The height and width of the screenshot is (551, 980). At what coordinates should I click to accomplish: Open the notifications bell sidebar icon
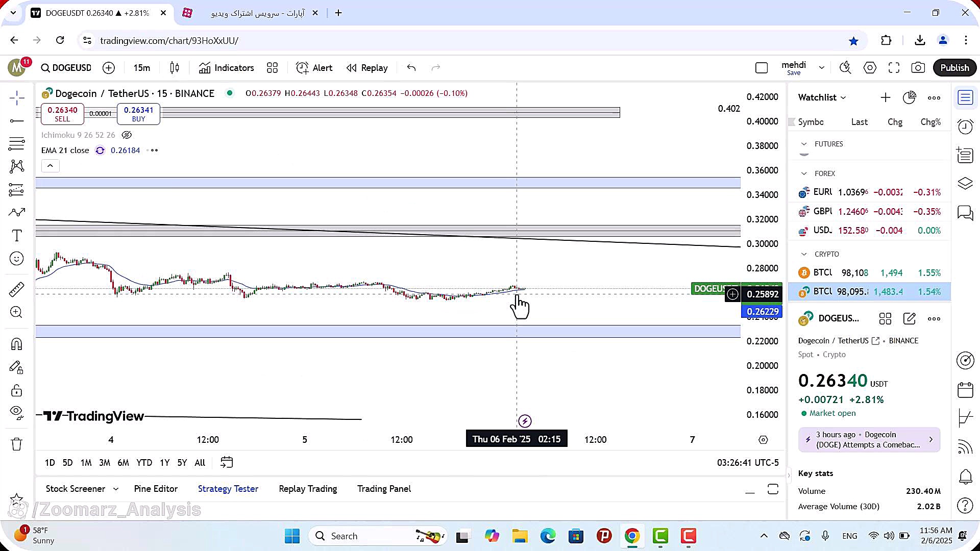[x=965, y=477]
